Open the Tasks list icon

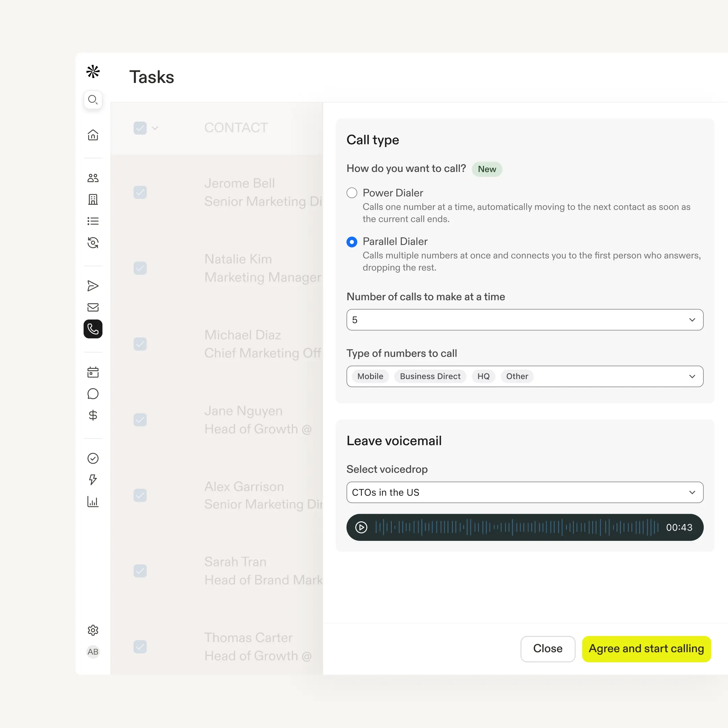93,221
